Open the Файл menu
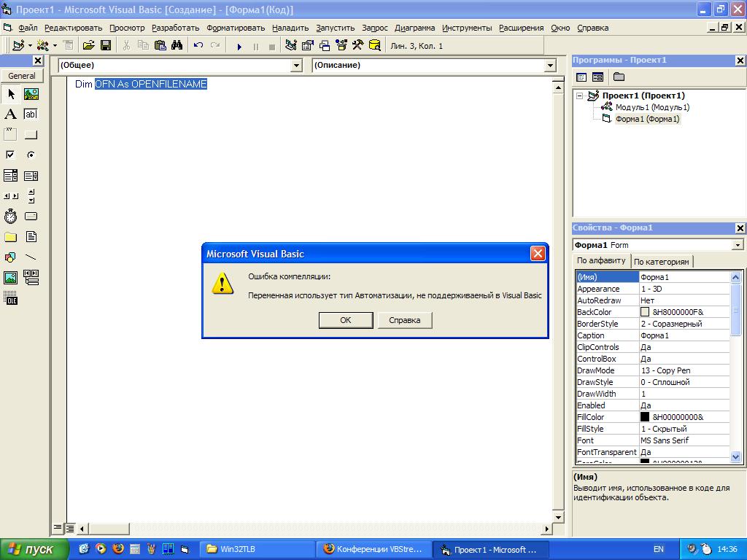 28,28
